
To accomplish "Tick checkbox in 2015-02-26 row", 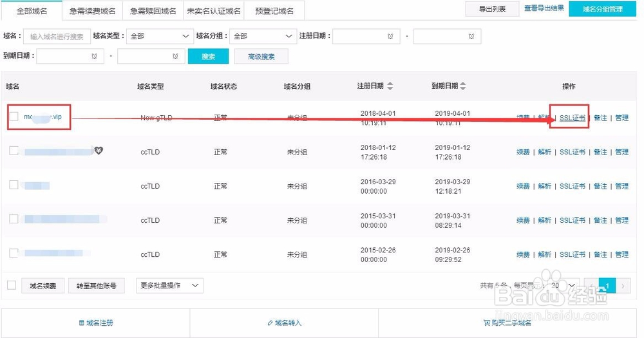I will 14,253.
